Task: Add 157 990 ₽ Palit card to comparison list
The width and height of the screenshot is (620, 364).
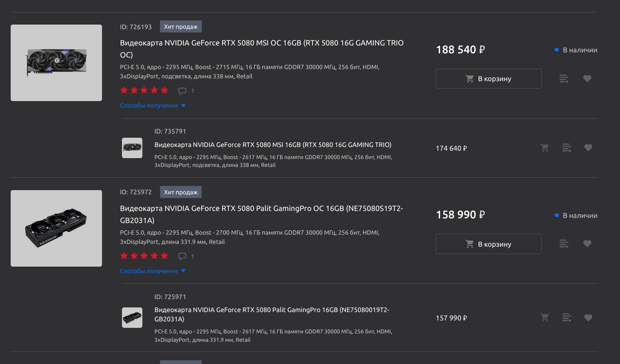Action: point(567,318)
